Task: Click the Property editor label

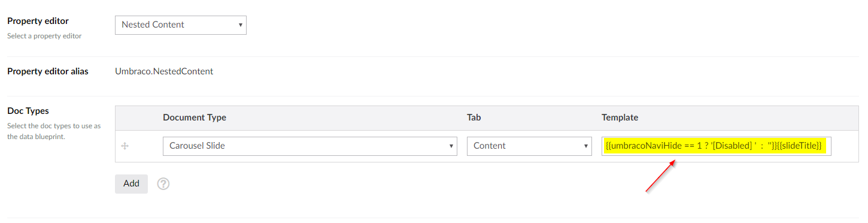Action: pos(38,21)
